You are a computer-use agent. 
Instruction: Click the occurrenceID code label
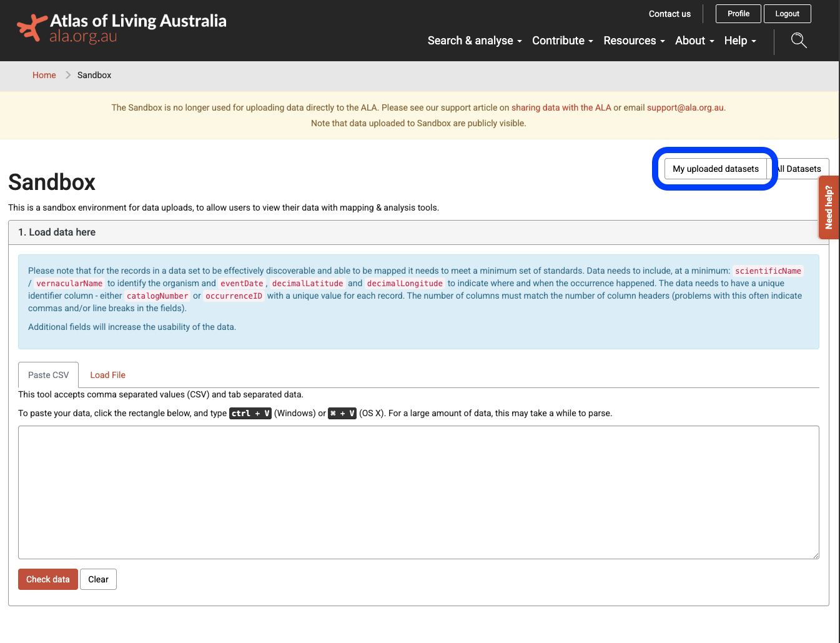234,296
